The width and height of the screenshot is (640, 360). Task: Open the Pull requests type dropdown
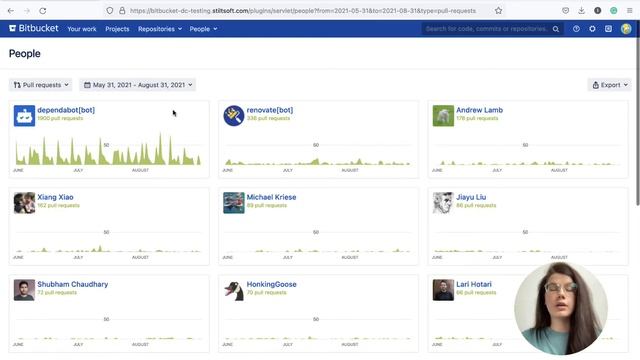pyautogui.click(x=40, y=85)
